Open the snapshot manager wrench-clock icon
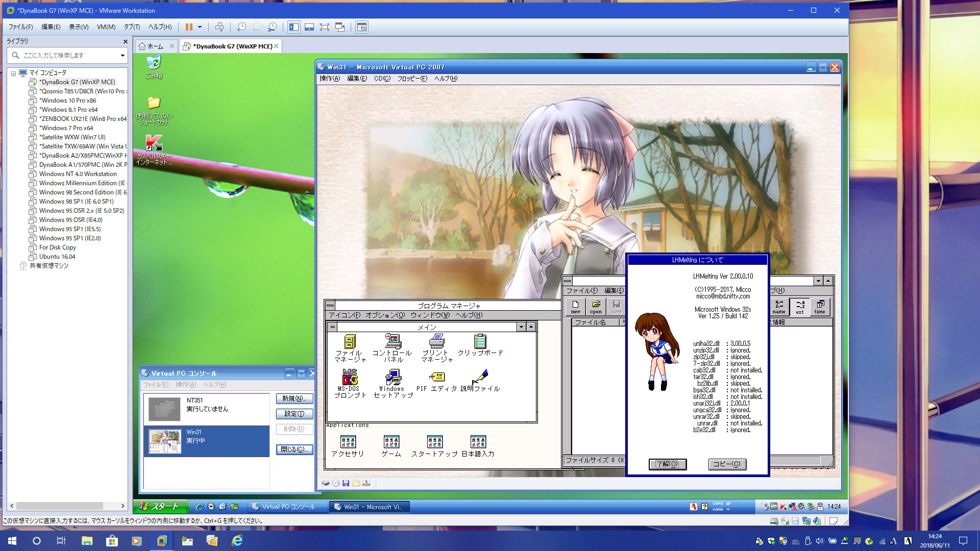This screenshot has width=980, height=551. [273, 27]
